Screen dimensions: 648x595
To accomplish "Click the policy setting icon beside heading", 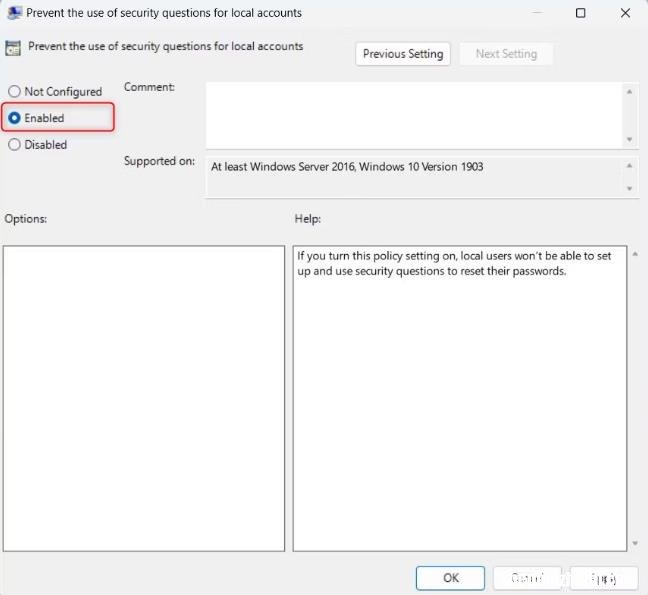I will 13,48.
